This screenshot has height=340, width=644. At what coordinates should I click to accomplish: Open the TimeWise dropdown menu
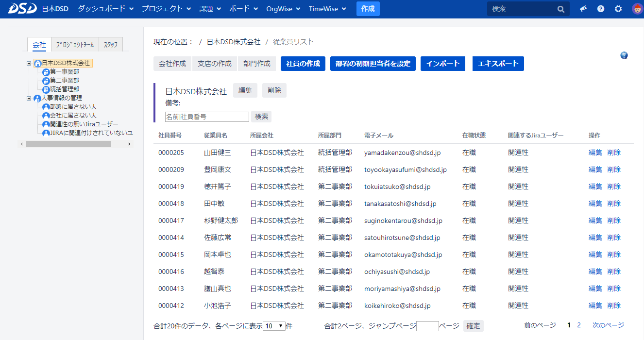[x=327, y=9]
